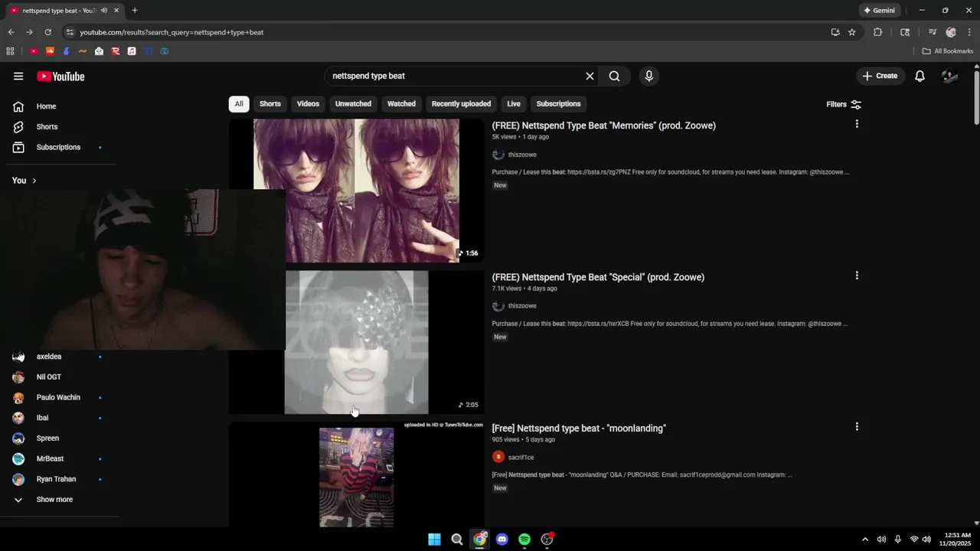Visit sacrif1ce channel name

pyautogui.click(x=521, y=458)
